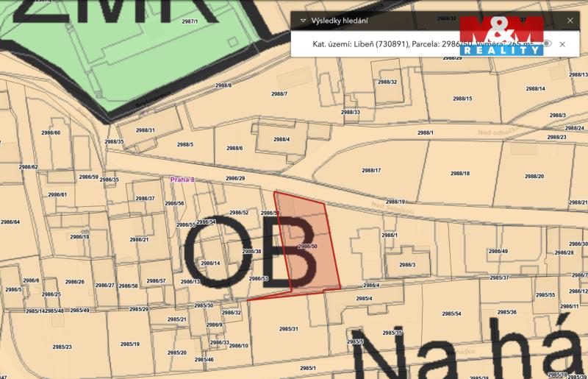Click the Praha 8 map label
Screen dimensions: 588x379
183,179
